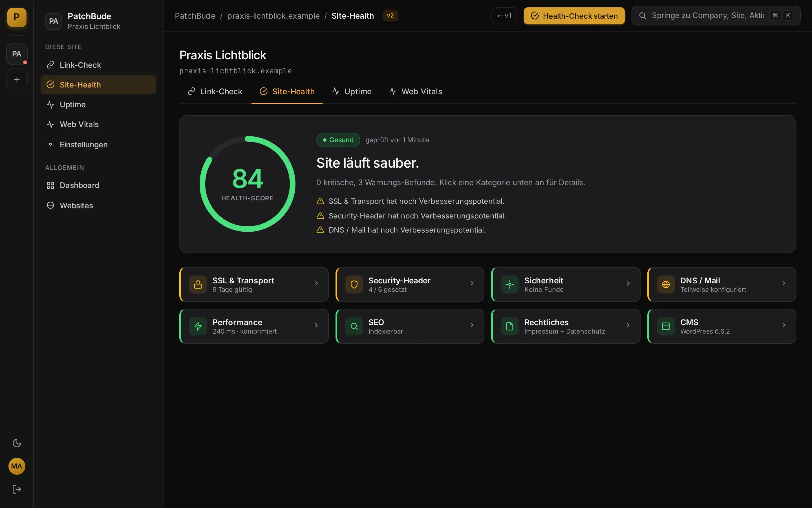Click the ⌘ shortcut key hint

click(x=775, y=16)
